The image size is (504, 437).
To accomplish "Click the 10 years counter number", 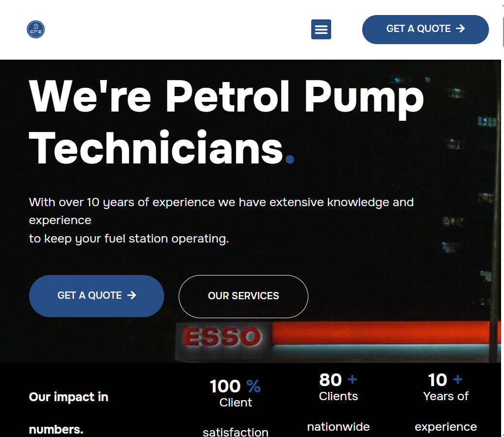I will (437, 380).
